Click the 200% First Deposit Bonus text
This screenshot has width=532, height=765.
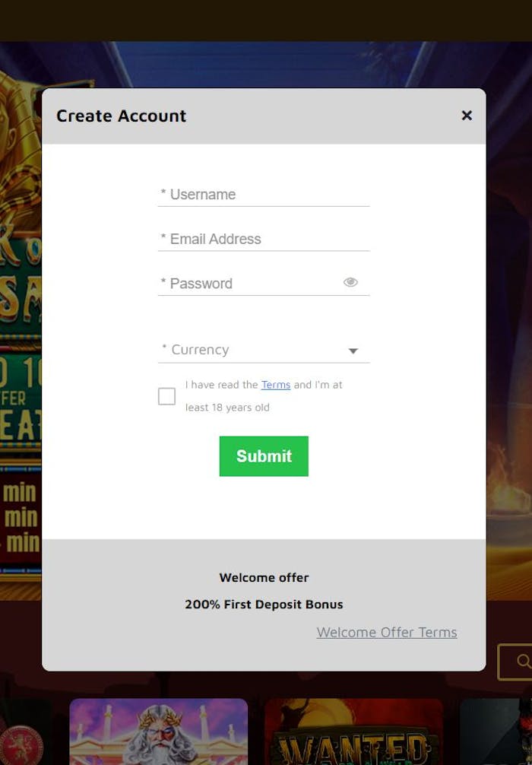coord(264,605)
